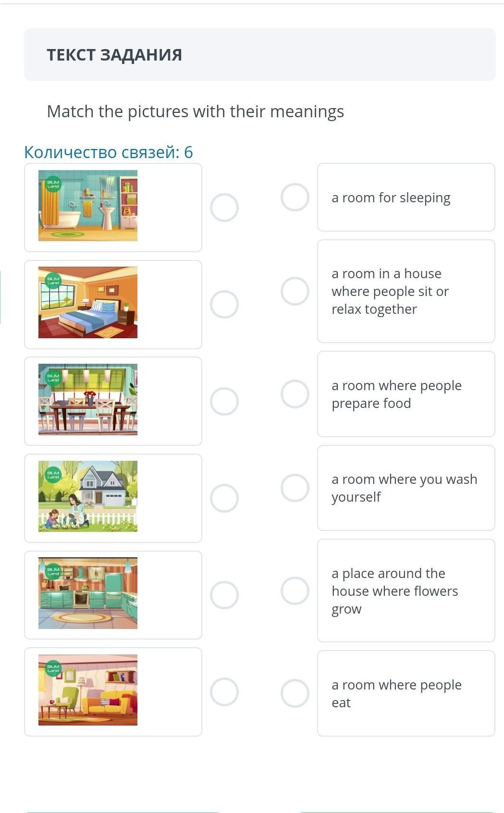Select the connector circle beside bathroom picture

224,208
